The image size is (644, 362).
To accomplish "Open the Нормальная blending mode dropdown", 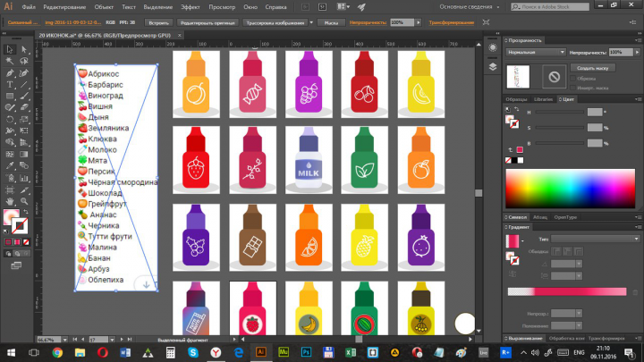I will point(536,53).
